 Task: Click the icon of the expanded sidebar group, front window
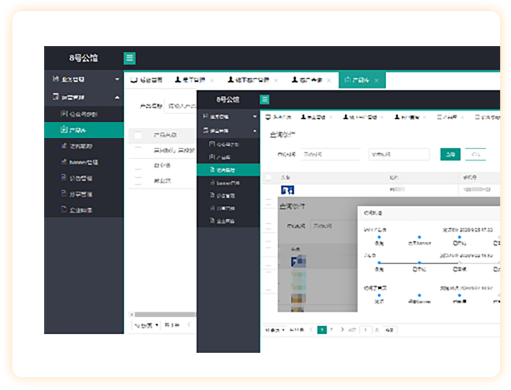(206, 130)
